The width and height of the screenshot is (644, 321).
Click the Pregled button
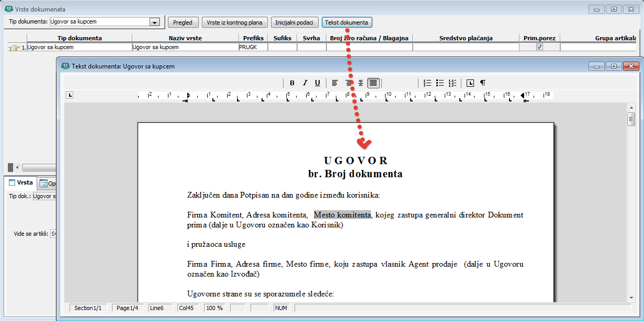[183, 22]
